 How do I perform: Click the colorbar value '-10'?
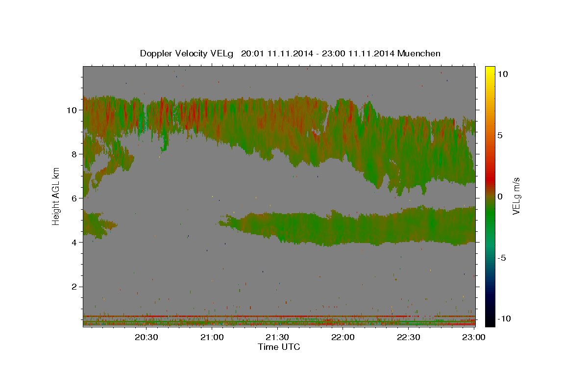[x=503, y=319]
